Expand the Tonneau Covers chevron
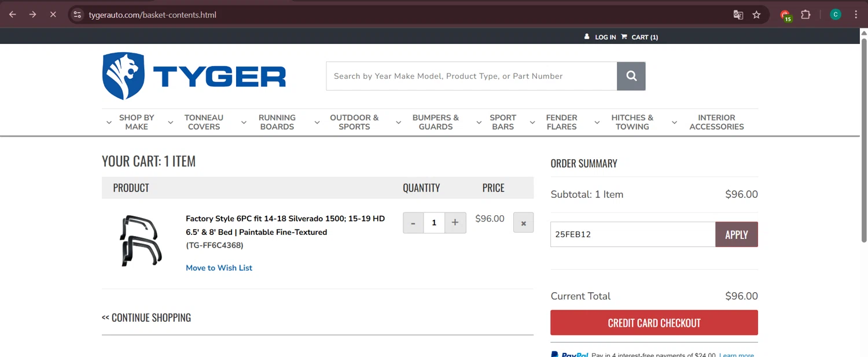 click(170, 123)
